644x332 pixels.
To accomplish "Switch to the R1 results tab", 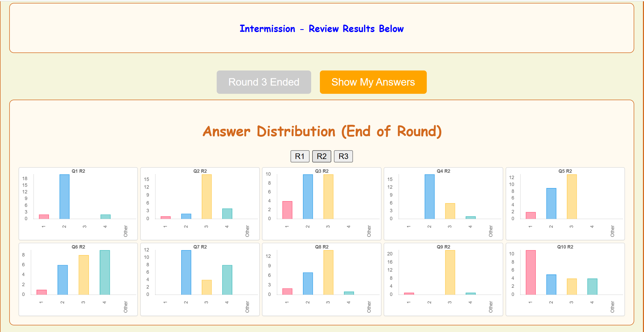I will pyautogui.click(x=300, y=156).
